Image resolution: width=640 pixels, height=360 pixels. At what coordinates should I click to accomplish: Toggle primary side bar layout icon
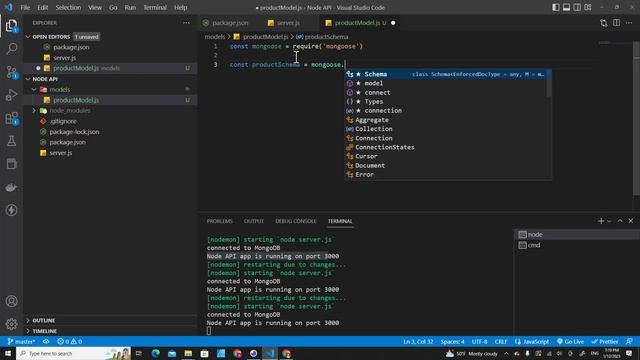coord(556,7)
